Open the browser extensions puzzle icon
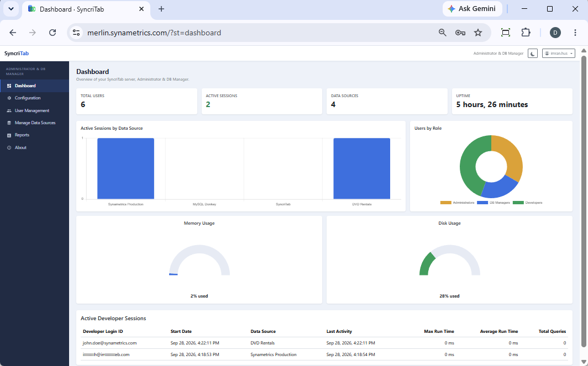The width and height of the screenshot is (588, 366). 526,33
